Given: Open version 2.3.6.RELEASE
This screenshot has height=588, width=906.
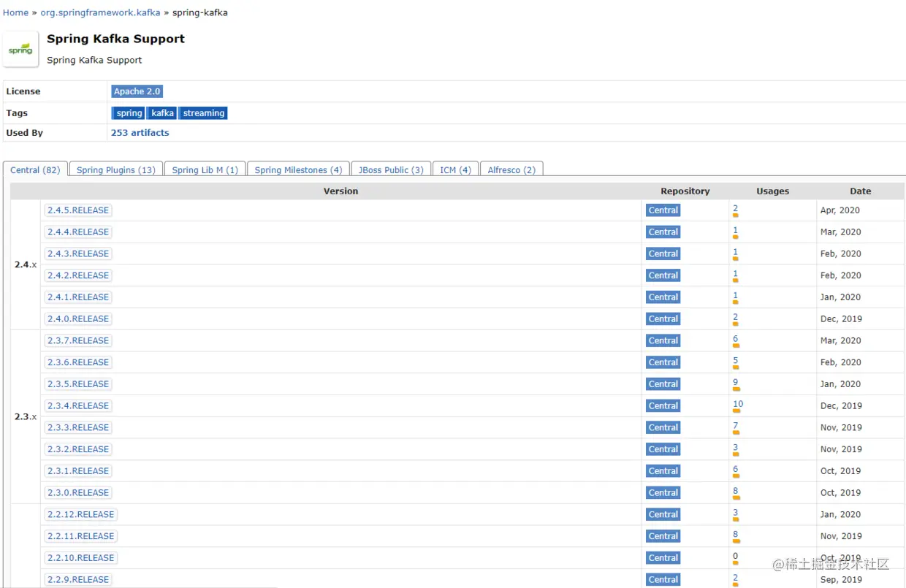Looking at the screenshot, I should (78, 362).
